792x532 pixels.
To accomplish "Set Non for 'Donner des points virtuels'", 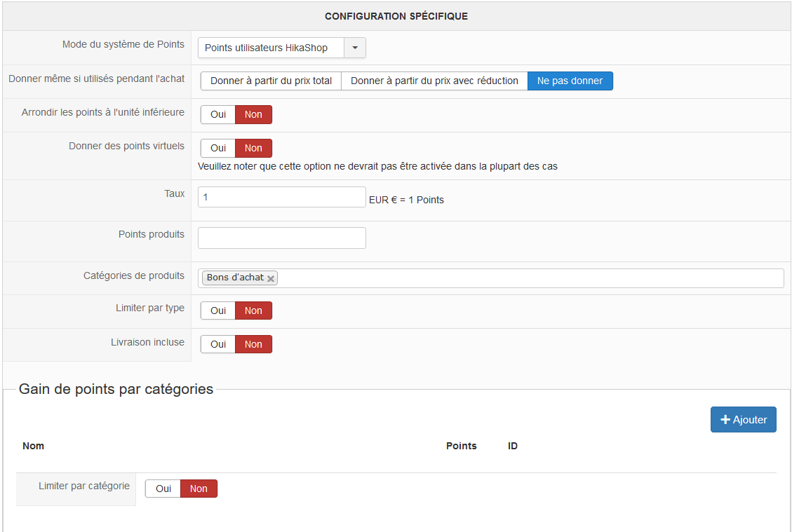I will (x=253, y=149).
